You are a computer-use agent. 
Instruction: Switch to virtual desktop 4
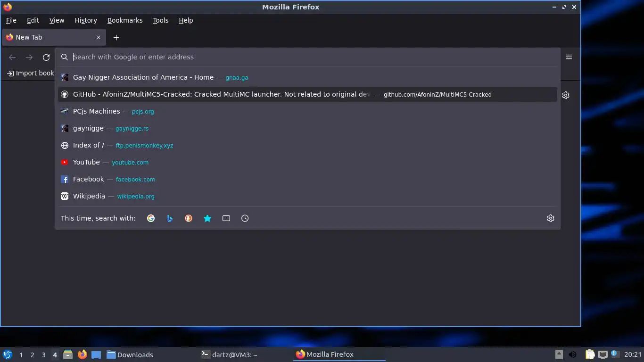tap(55, 355)
